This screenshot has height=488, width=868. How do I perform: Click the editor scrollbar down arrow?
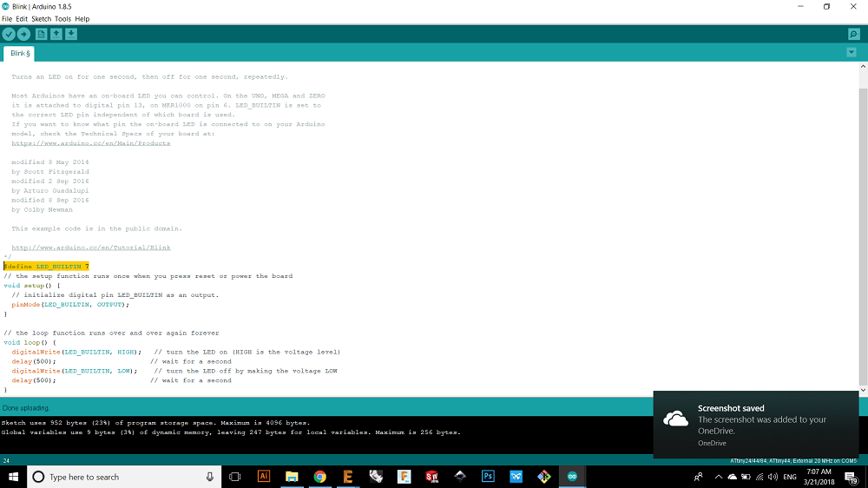coord(863,391)
